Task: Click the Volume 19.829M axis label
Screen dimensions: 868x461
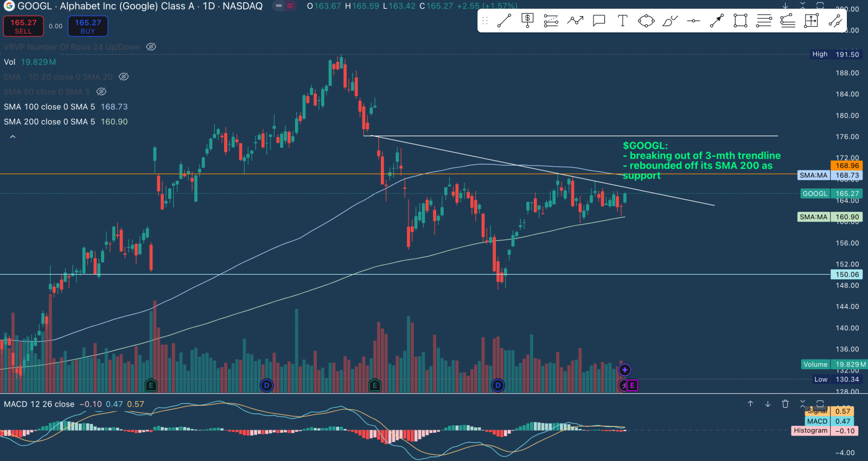Action: pyautogui.click(x=834, y=364)
